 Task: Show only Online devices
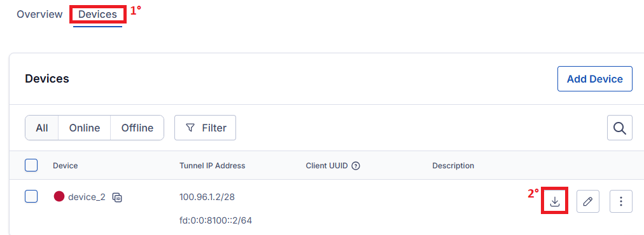click(x=85, y=128)
